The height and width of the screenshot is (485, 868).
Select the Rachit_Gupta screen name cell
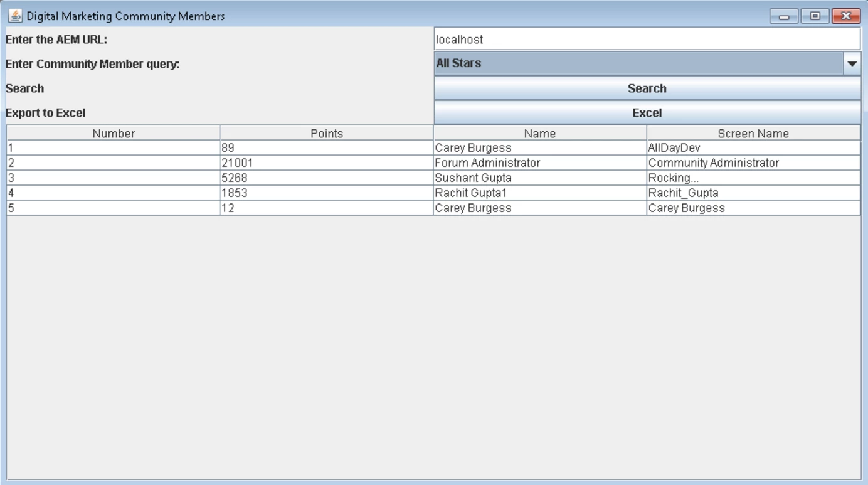(753, 193)
